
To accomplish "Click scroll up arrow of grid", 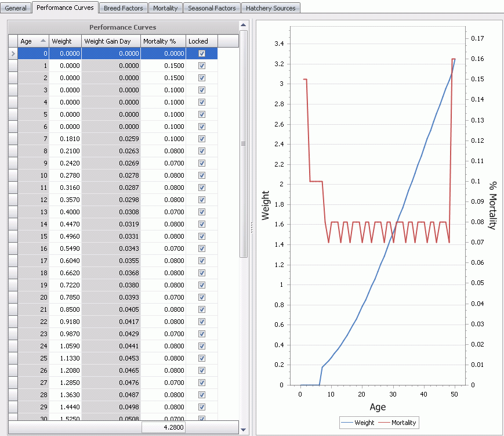I will point(244,25).
